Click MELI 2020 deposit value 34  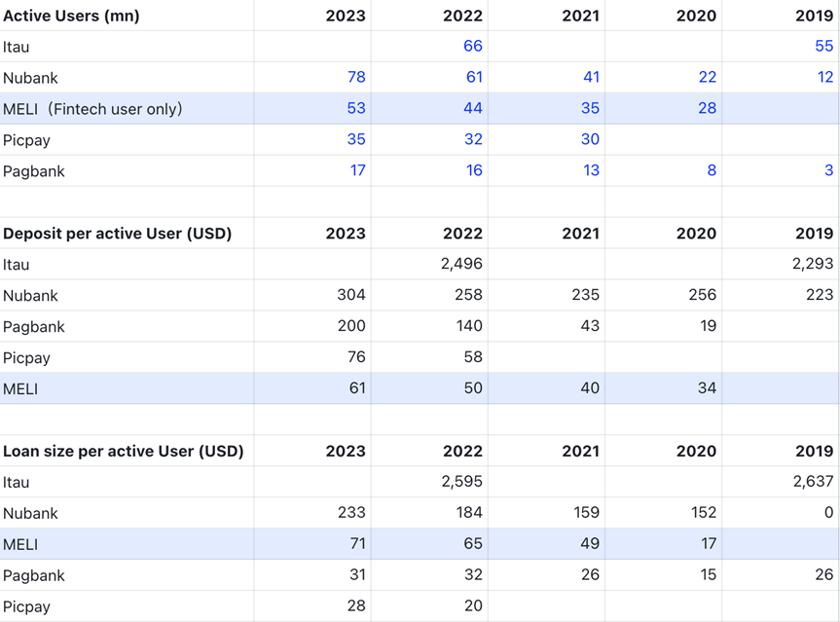click(708, 387)
